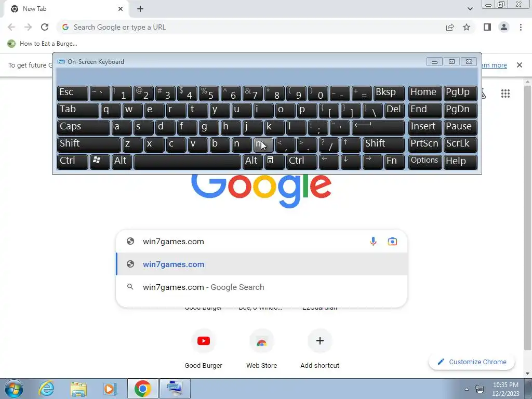Click the right arrow key
This screenshot has width=532, height=399.
373,162
